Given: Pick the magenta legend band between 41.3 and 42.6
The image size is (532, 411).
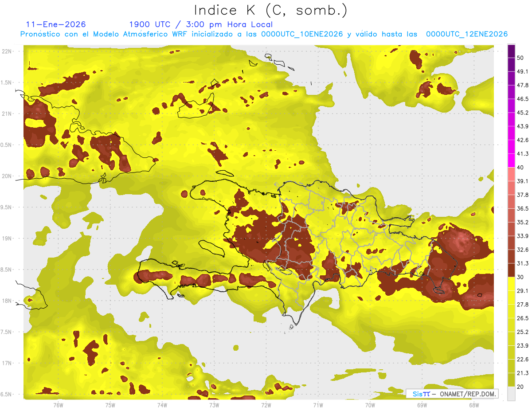Looking at the screenshot, I should [x=511, y=147].
